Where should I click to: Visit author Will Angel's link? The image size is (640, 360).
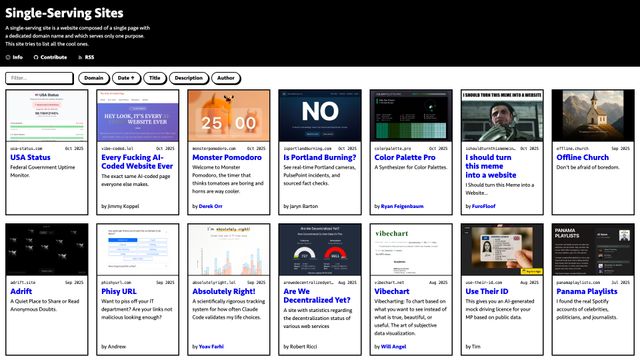[393, 347]
